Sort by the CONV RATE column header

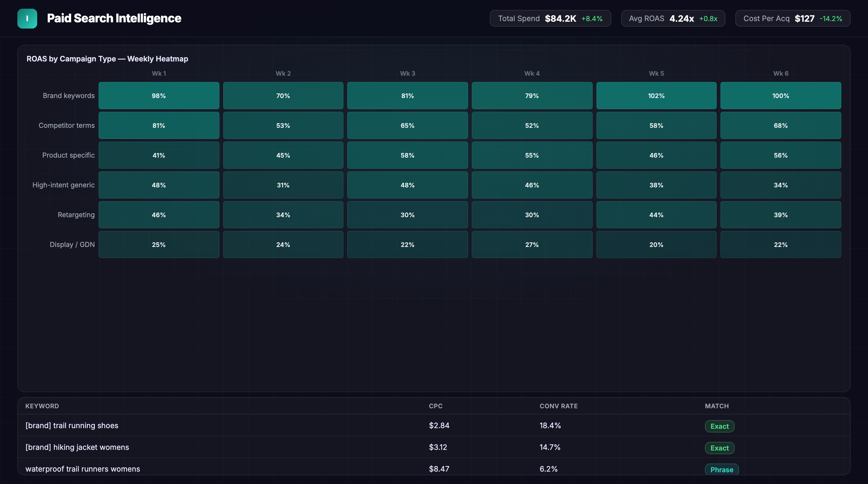[x=558, y=406]
